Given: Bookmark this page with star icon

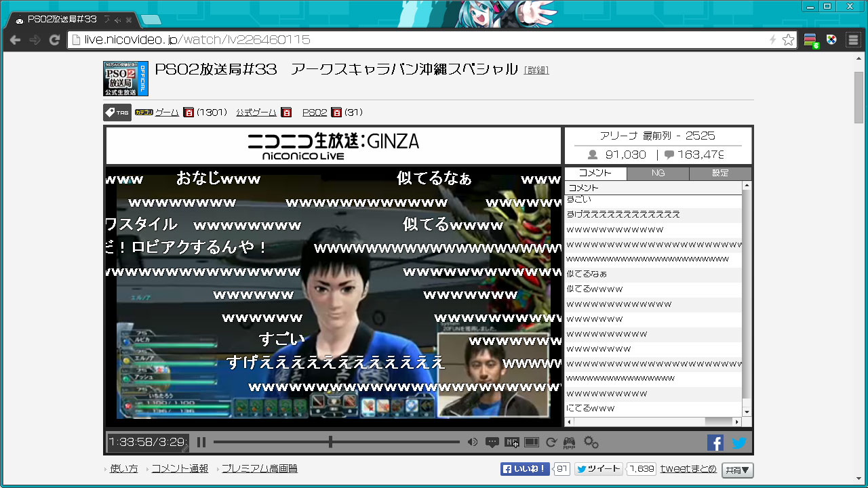Looking at the screenshot, I should tap(788, 40).
